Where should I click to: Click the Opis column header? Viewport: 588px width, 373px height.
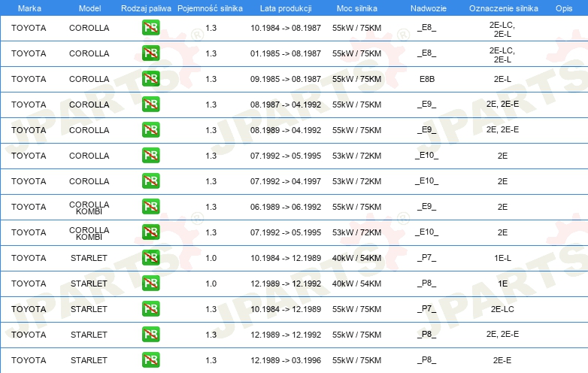[x=564, y=8]
